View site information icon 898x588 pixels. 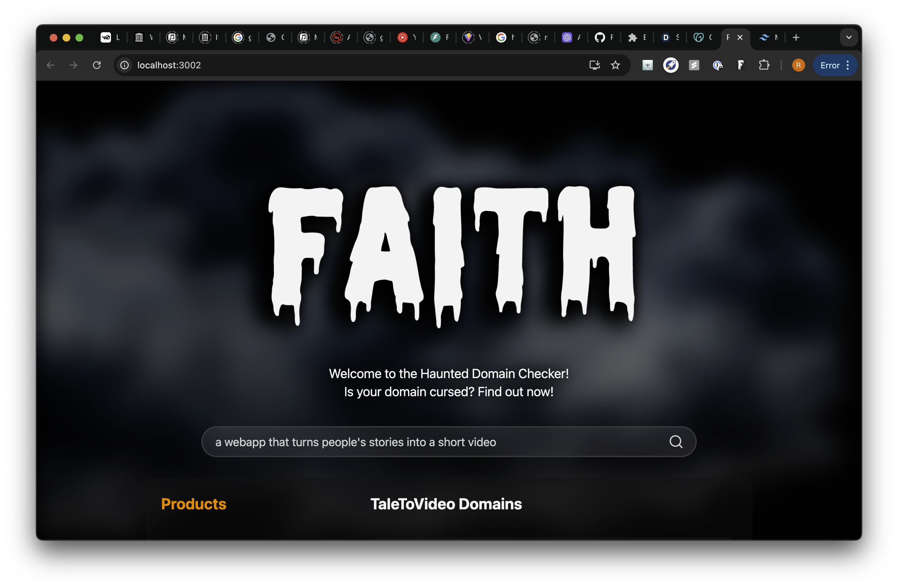(x=125, y=65)
